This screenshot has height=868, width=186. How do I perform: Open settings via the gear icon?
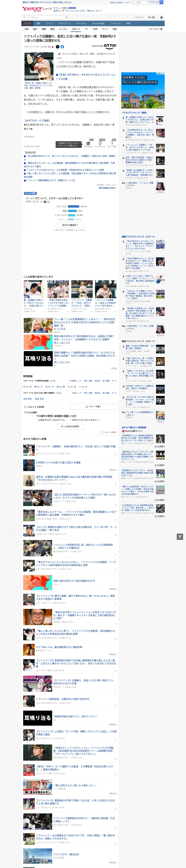point(161,18)
